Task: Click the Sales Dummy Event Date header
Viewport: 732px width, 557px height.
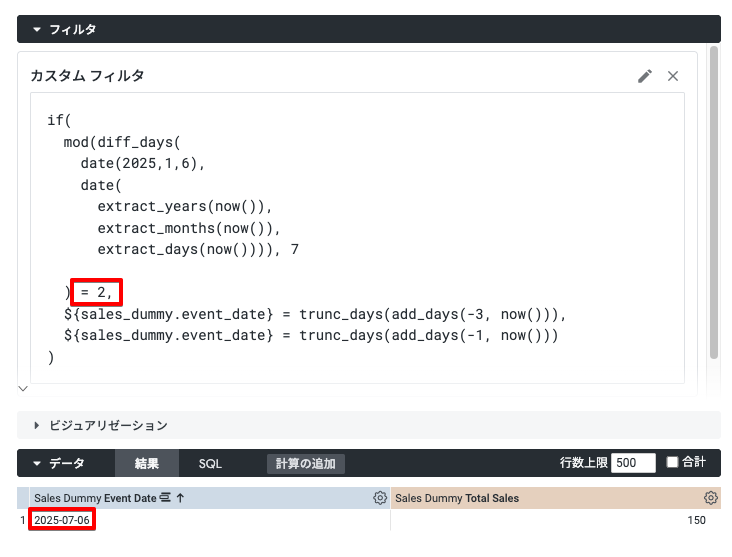Action: tap(95, 498)
